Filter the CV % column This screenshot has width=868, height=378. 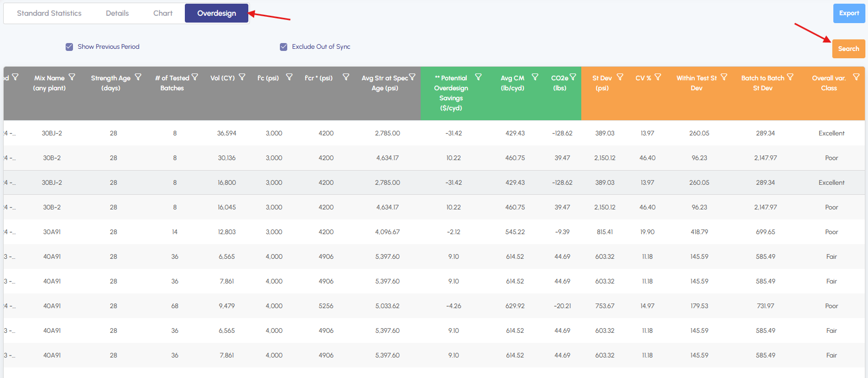point(658,77)
